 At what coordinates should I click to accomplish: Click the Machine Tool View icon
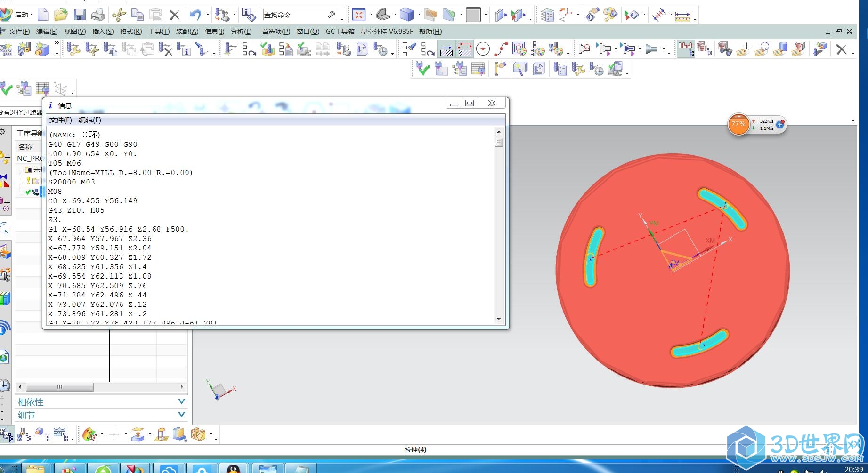pos(24,434)
